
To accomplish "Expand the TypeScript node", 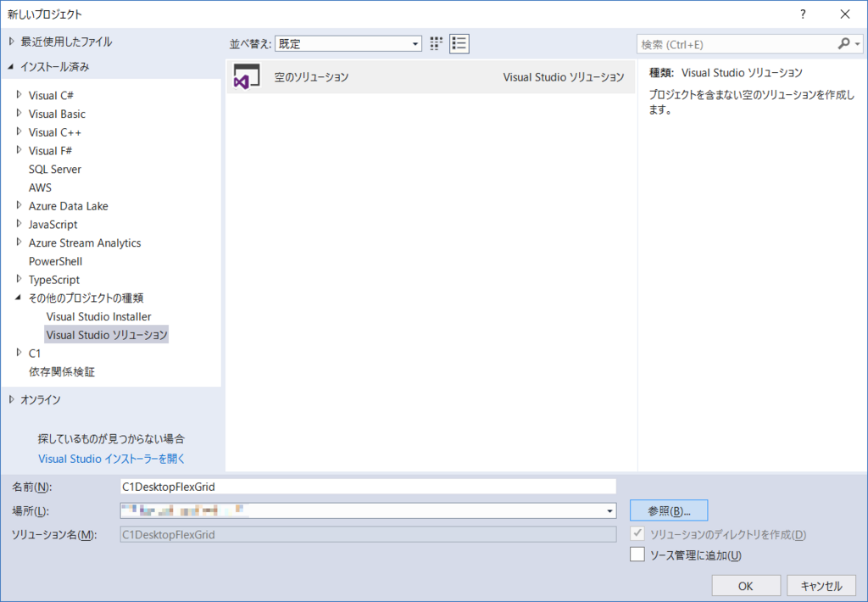I will pyautogui.click(x=19, y=279).
